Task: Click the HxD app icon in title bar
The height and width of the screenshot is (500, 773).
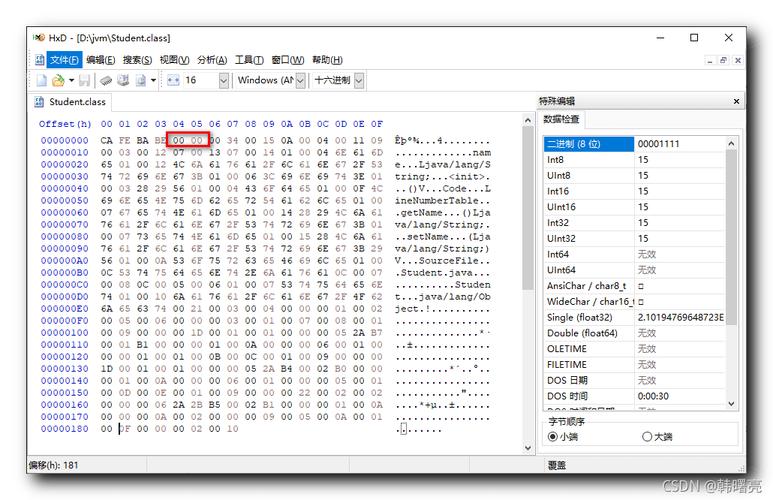Action: point(38,37)
